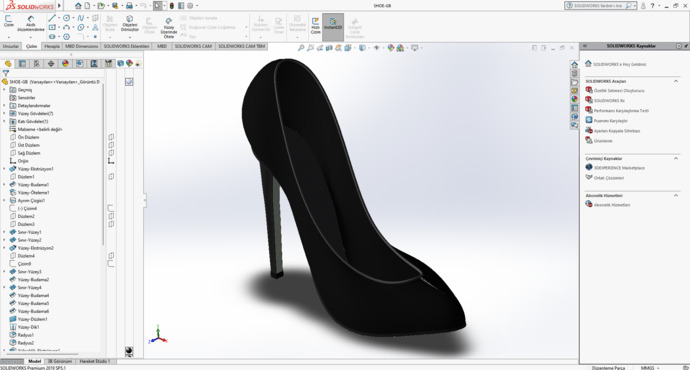Open the 3DEXPERIENCE Marketplace link
This screenshot has width=690, height=370.
coord(619,168)
